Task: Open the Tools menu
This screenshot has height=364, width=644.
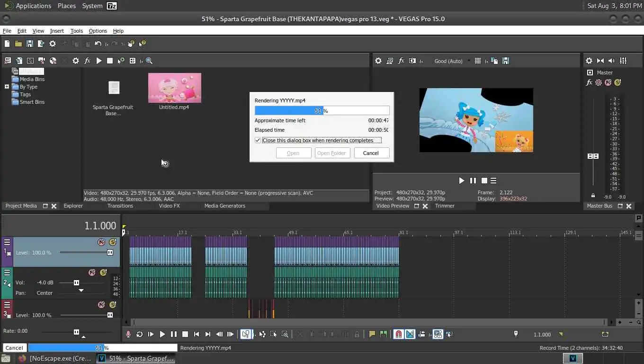Action: click(x=77, y=31)
